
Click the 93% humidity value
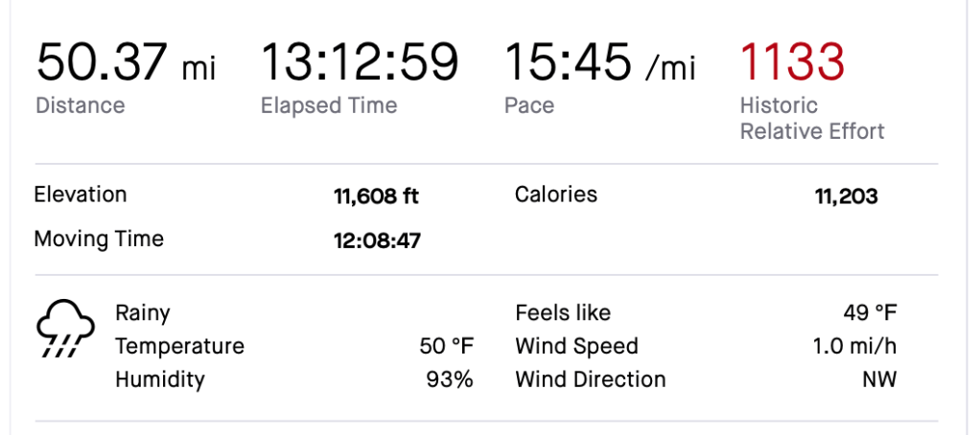450,379
